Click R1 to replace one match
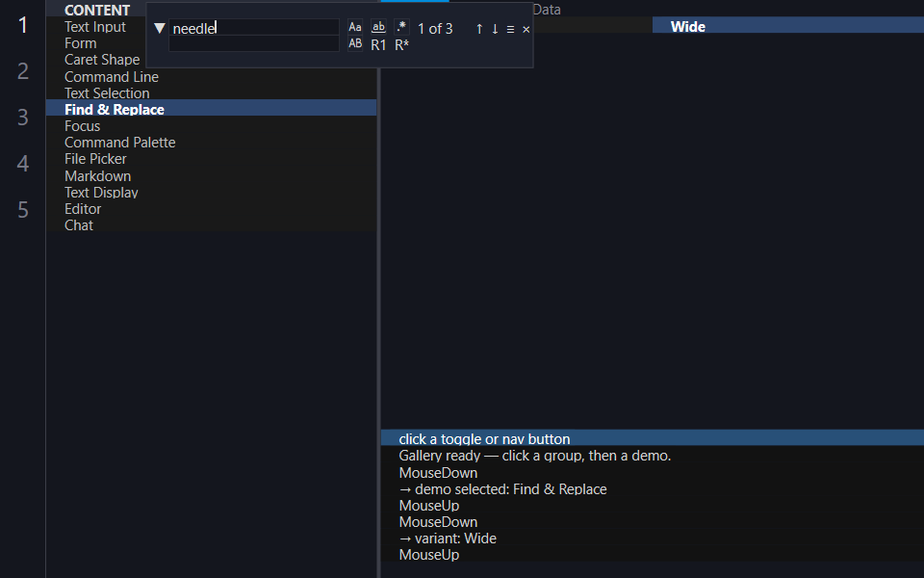 coord(378,45)
